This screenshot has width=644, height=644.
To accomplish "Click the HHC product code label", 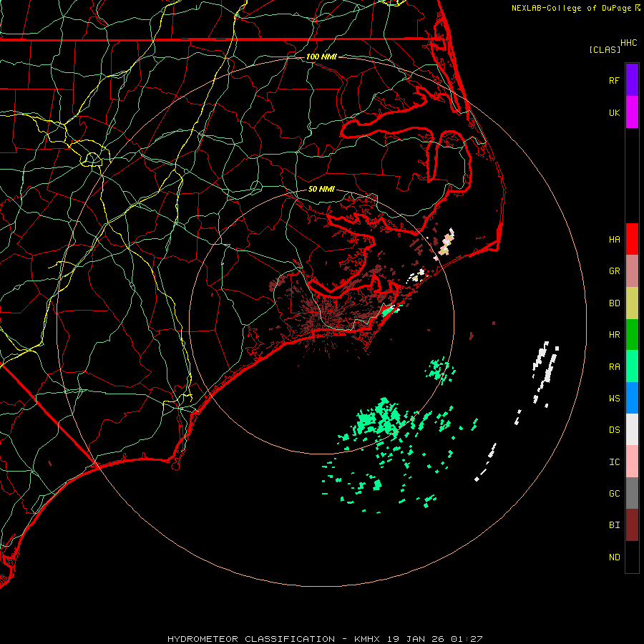I will pyautogui.click(x=629, y=43).
